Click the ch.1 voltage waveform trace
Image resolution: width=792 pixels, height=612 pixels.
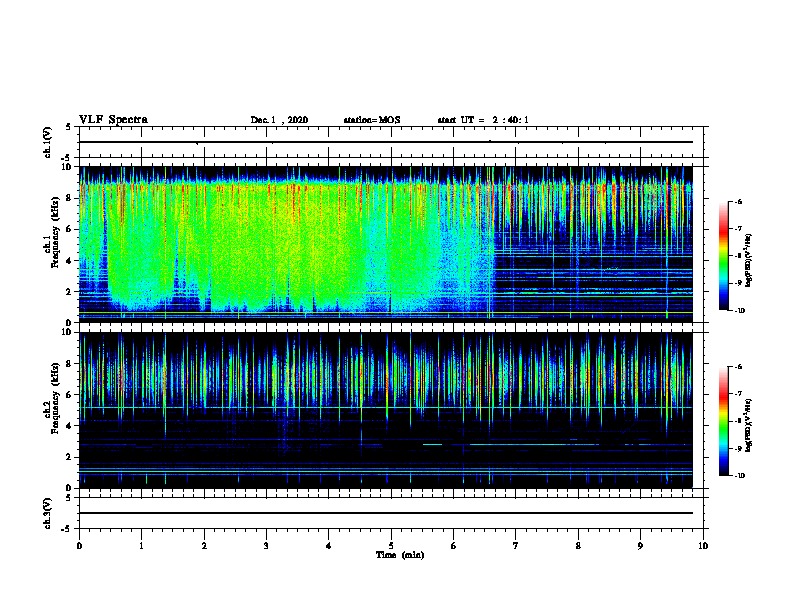[386, 142]
